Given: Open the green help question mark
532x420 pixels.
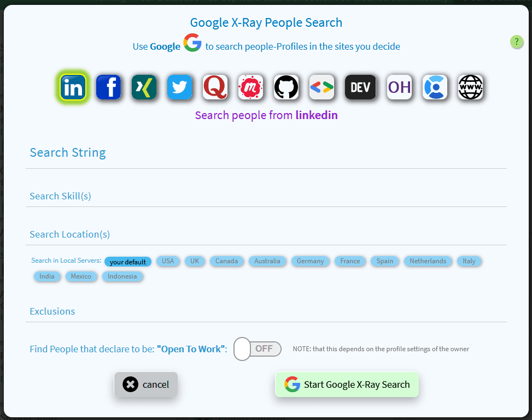Looking at the screenshot, I should point(516,42).
